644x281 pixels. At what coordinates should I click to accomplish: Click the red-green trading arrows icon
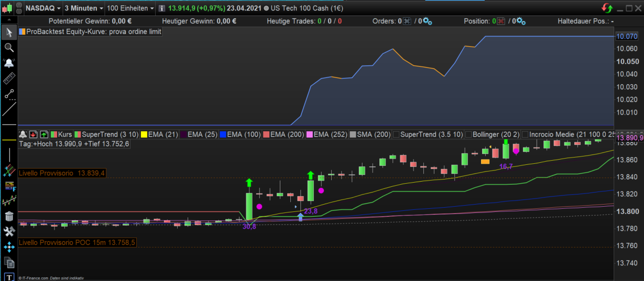(x=607, y=8)
